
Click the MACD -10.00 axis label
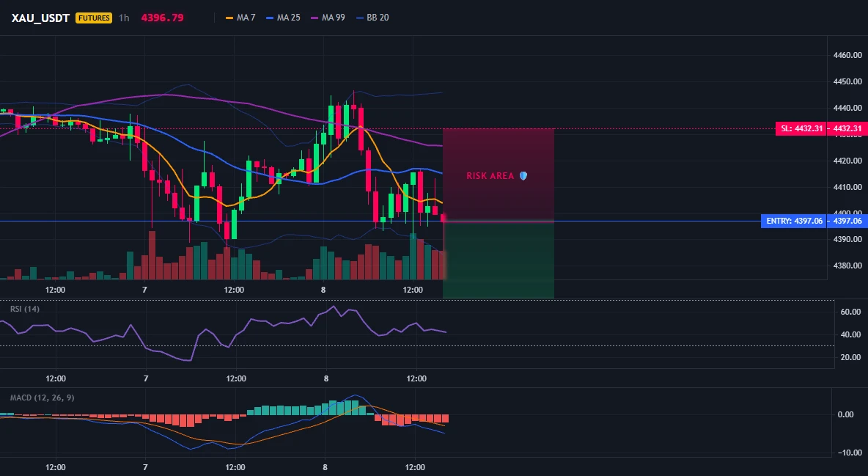850,453
